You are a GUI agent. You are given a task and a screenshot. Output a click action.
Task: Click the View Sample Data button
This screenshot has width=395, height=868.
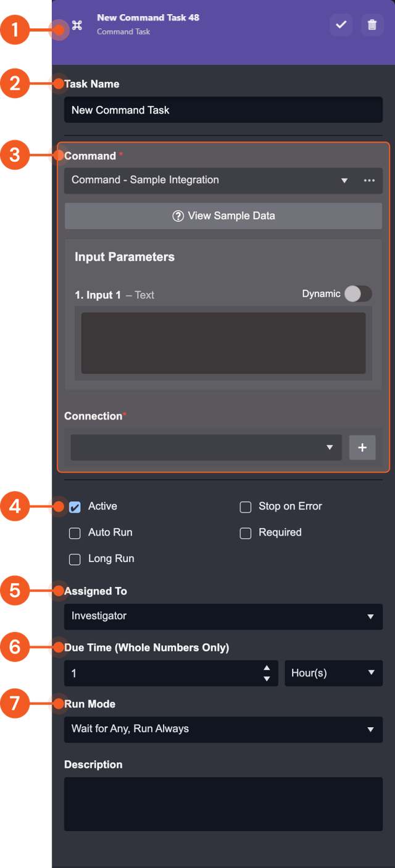223,216
